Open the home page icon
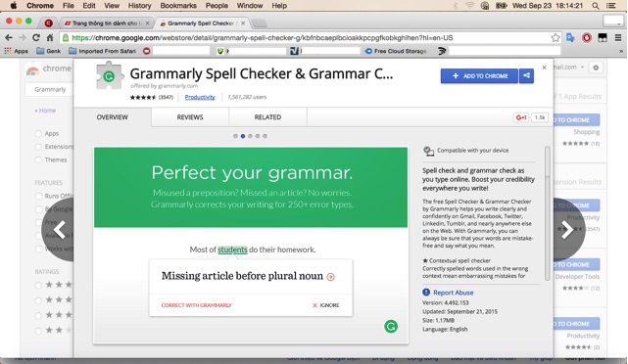The width and height of the screenshot is (628, 364). [50, 37]
